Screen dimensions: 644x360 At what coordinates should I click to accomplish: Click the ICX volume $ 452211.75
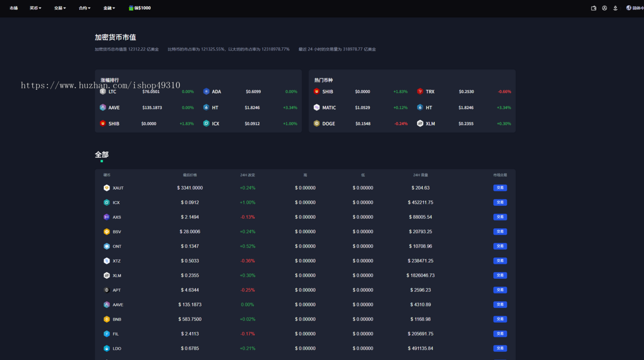420,203
